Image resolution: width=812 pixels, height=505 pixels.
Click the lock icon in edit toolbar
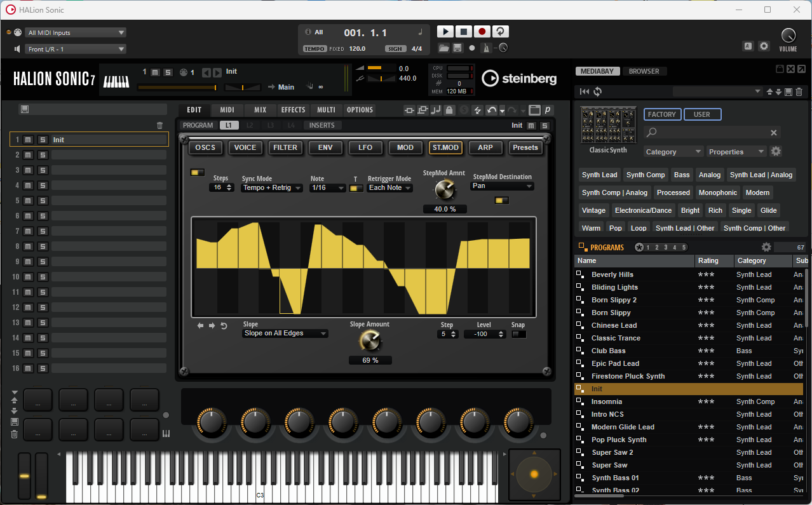pyautogui.click(x=449, y=110)
